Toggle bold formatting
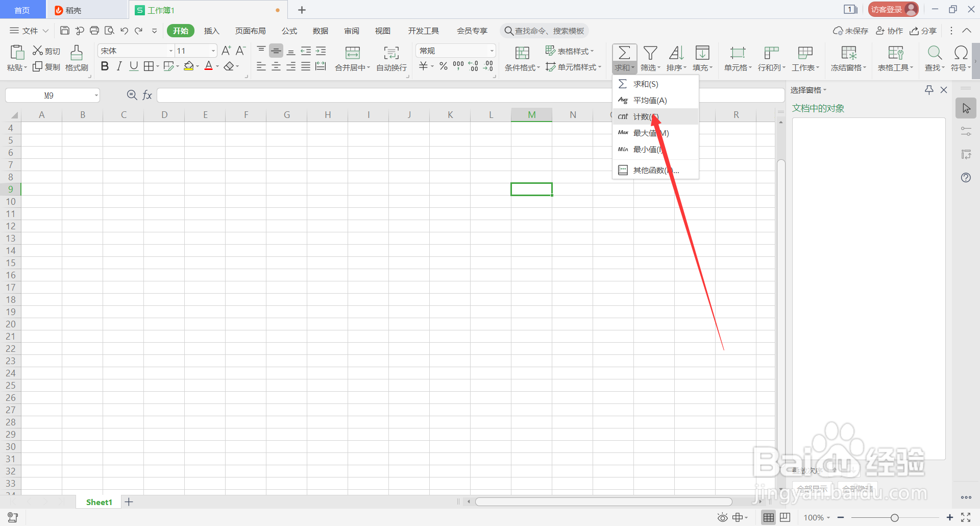The height and width of the screenshot is (526, 980). [105, 65]
